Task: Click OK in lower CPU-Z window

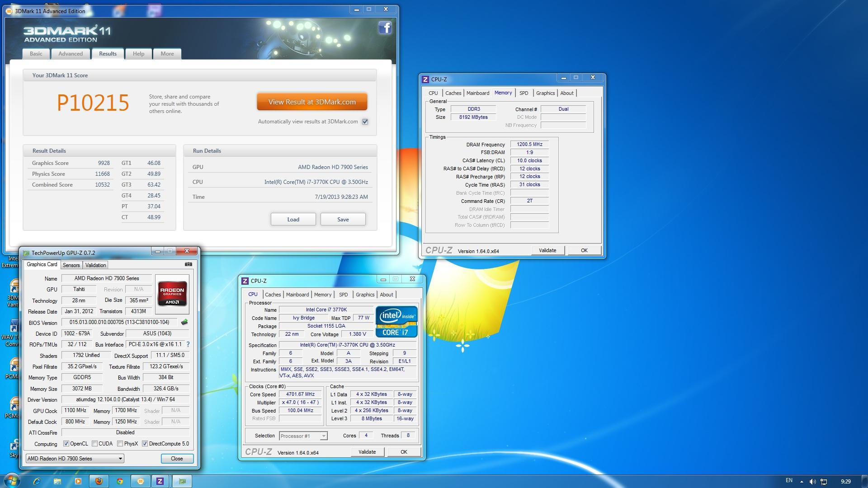Action: pyautogui.click(x=404, y=452)
